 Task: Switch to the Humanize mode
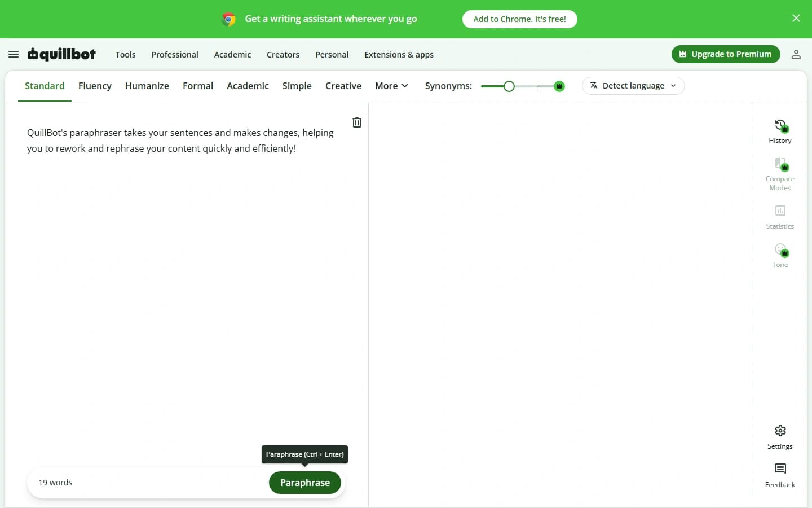coord(147,86)
